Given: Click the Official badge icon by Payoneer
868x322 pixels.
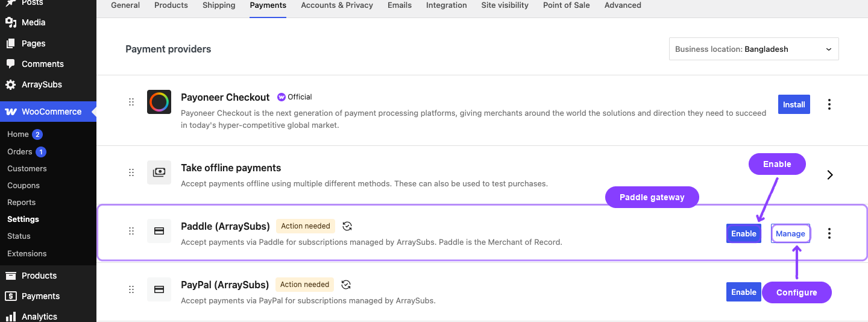Looking at the screenshot, I should pos(281,97).
